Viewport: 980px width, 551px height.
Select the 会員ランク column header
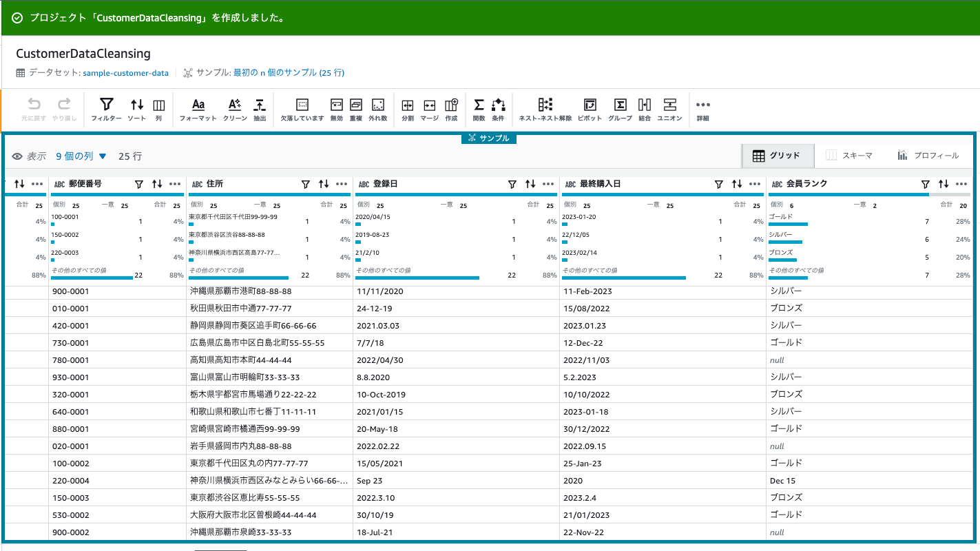click(x=806, y=184)
